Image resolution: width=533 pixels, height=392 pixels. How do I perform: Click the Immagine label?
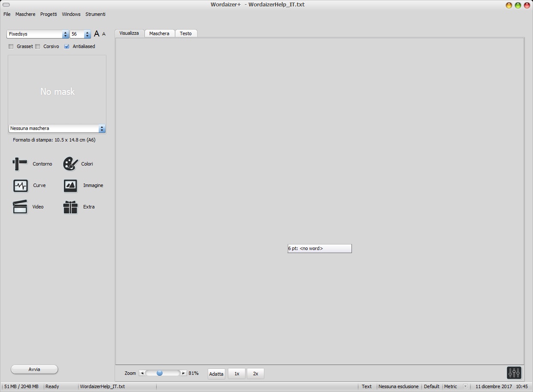[93, 185]
